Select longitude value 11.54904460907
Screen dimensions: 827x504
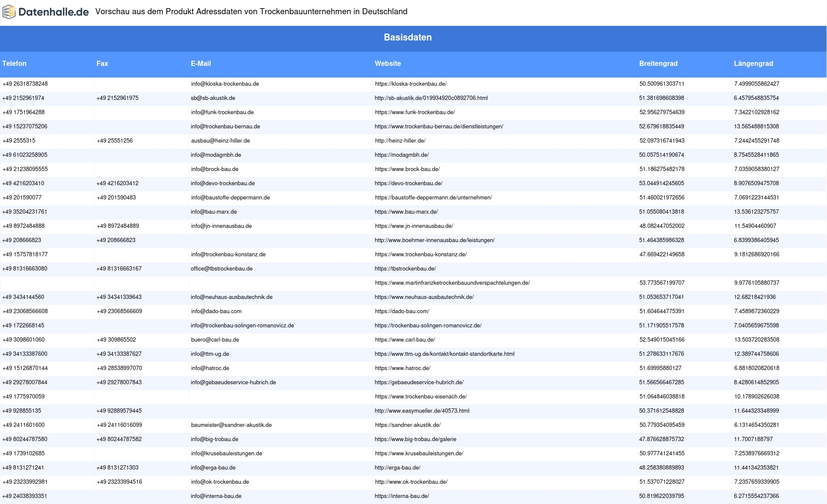(x=755, y=226)
